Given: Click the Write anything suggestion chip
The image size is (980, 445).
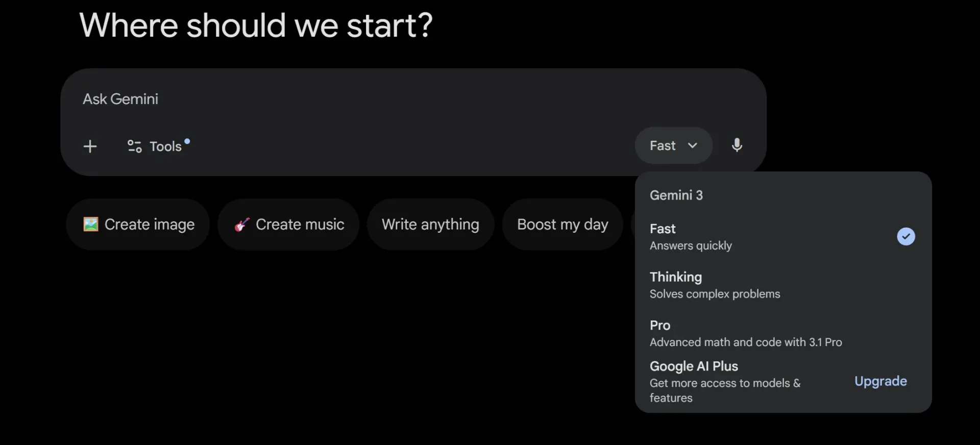Looking at the screenshot, I should [x=430, y=225].
